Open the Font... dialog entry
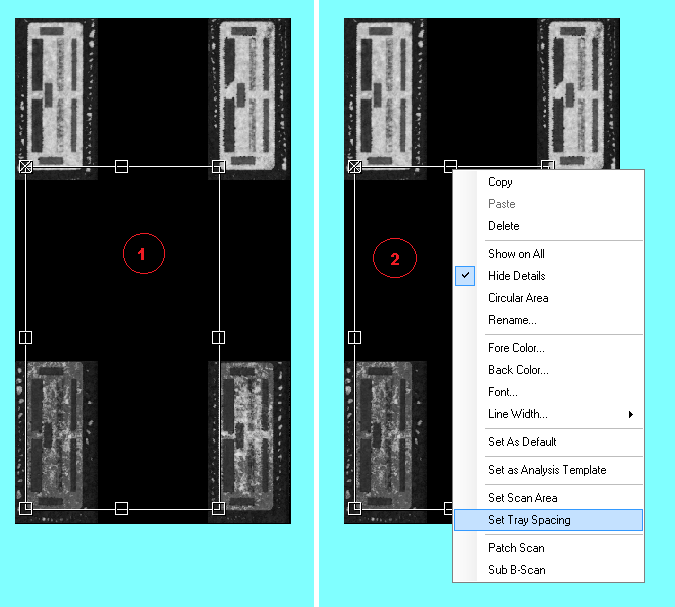 pos(502,392)
